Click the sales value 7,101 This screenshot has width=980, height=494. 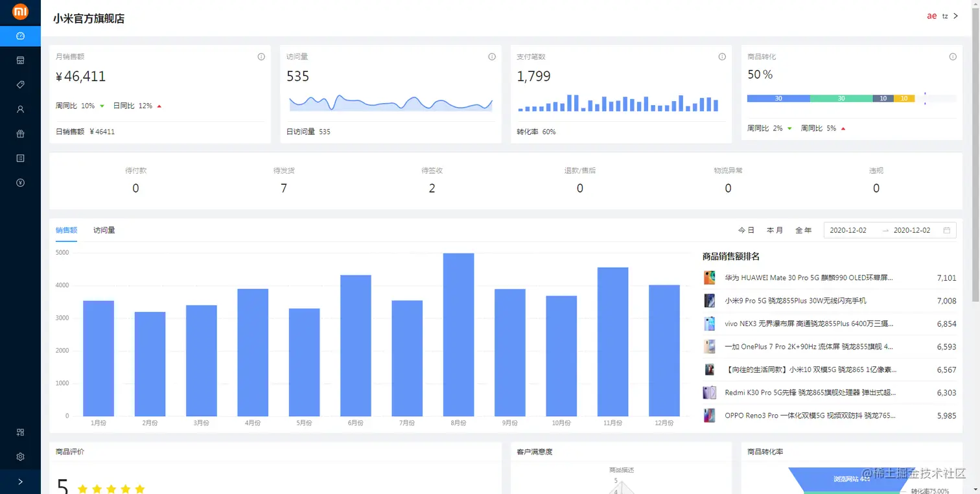click(946, 277)
